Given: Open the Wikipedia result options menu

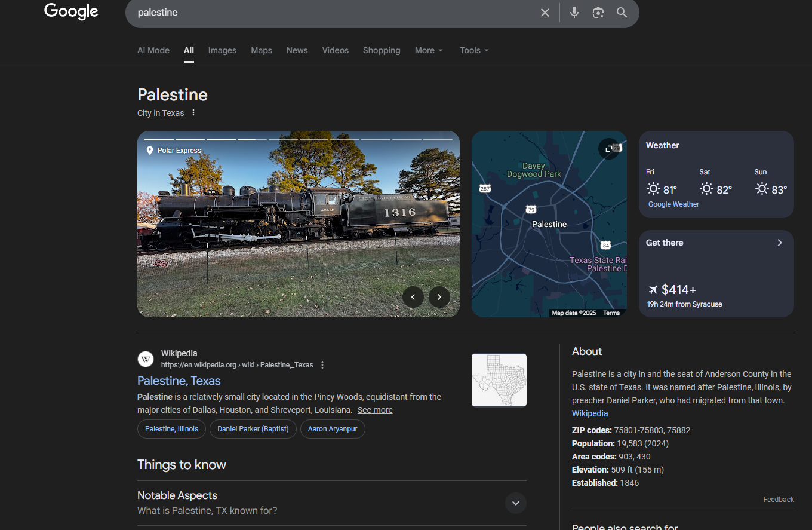Looking at the screenshot, I should click(322, 365).
